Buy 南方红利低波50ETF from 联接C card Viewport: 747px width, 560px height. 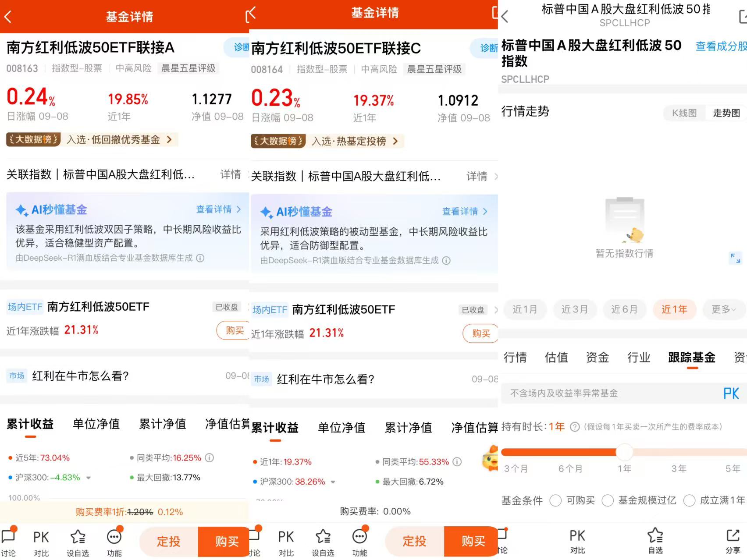click(480, 333)
